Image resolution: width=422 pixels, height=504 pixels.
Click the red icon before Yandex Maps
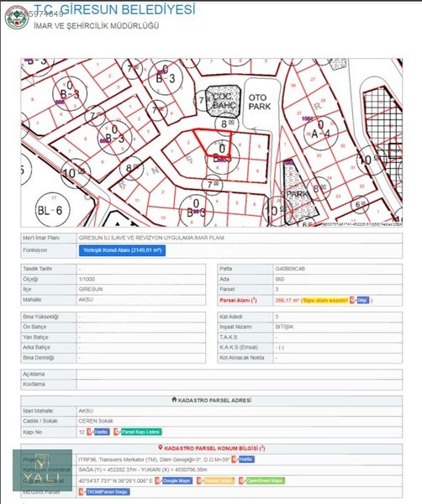(x=200, y=480)
